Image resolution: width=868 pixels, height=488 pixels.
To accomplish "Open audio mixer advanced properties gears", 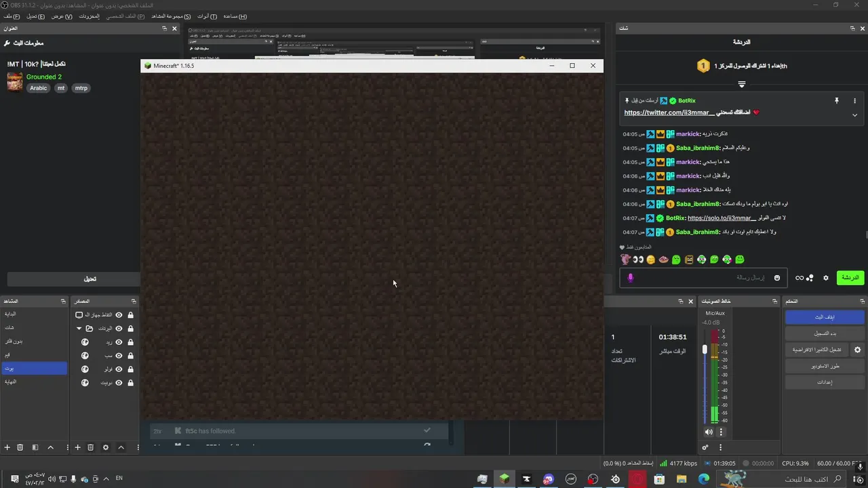I will pos(705,447).
